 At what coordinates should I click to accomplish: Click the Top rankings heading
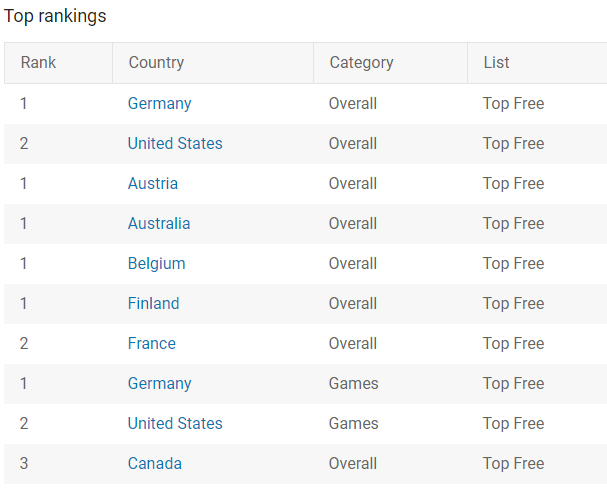coord(55,16)
